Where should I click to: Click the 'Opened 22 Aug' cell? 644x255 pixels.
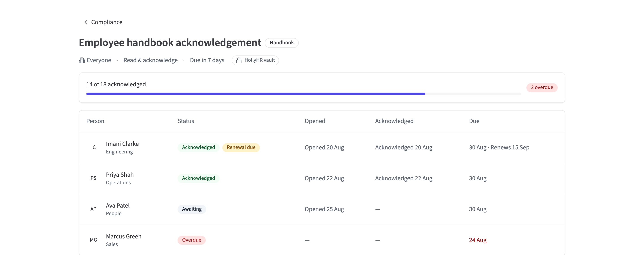pyautogui.click(x=324, y=178)
